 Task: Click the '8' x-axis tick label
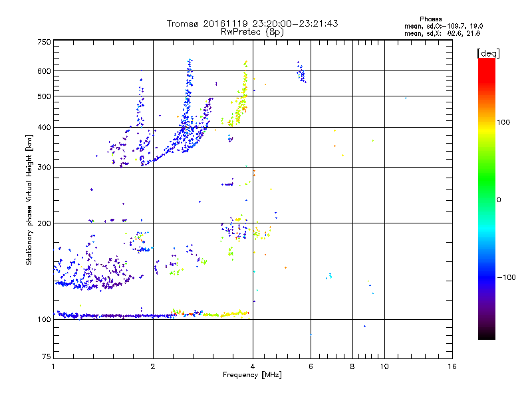[x=352, y=366]
